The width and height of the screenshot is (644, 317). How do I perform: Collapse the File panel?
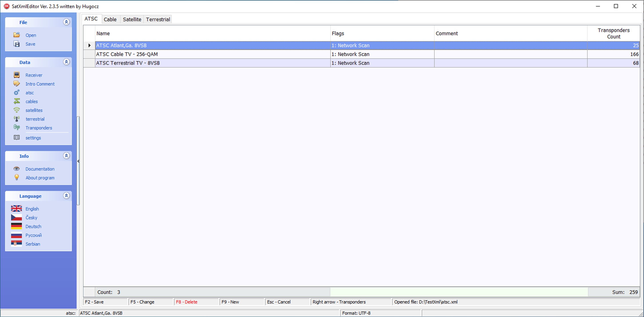[x=66, y=22]
